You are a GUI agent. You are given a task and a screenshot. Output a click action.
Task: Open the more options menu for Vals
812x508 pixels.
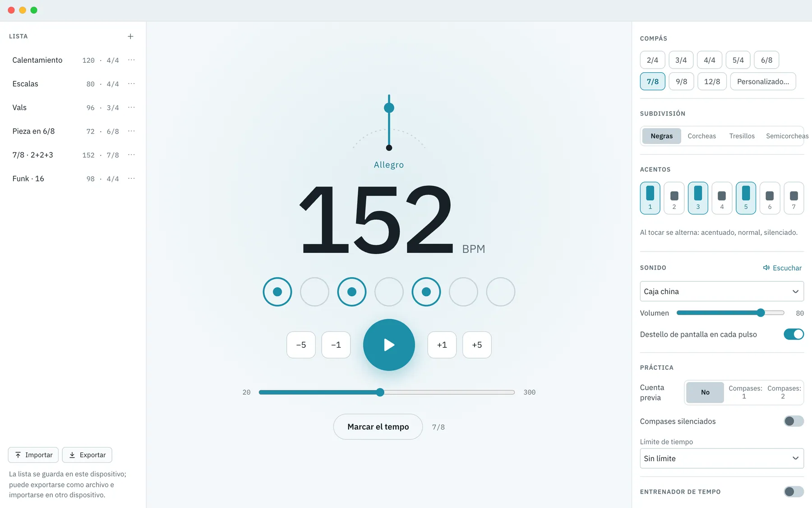click(x=131, y=107)
